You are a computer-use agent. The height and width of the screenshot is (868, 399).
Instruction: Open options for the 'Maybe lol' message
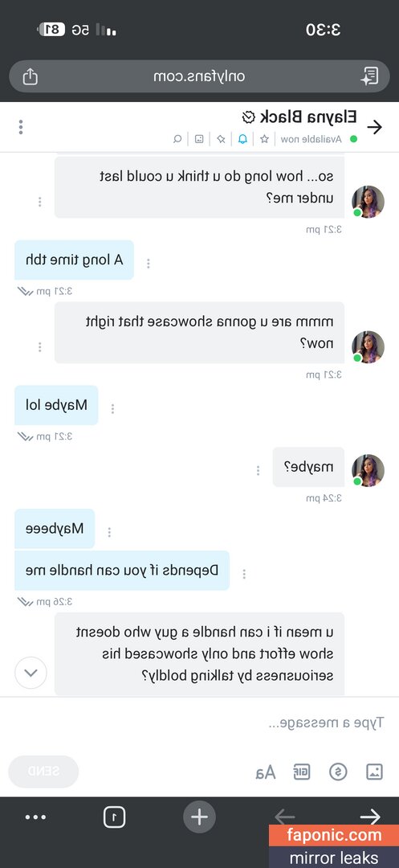[x=112, y=408]
